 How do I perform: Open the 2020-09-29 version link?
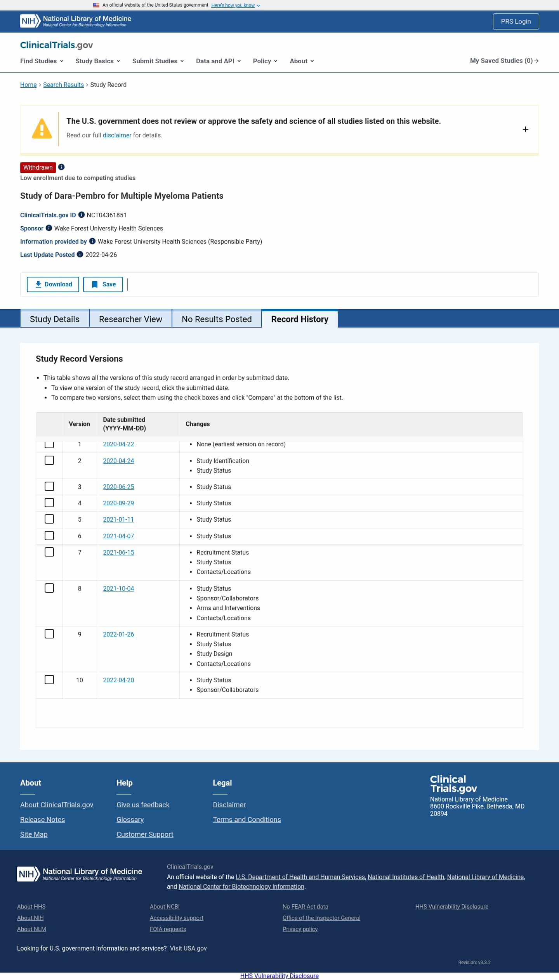118,503
